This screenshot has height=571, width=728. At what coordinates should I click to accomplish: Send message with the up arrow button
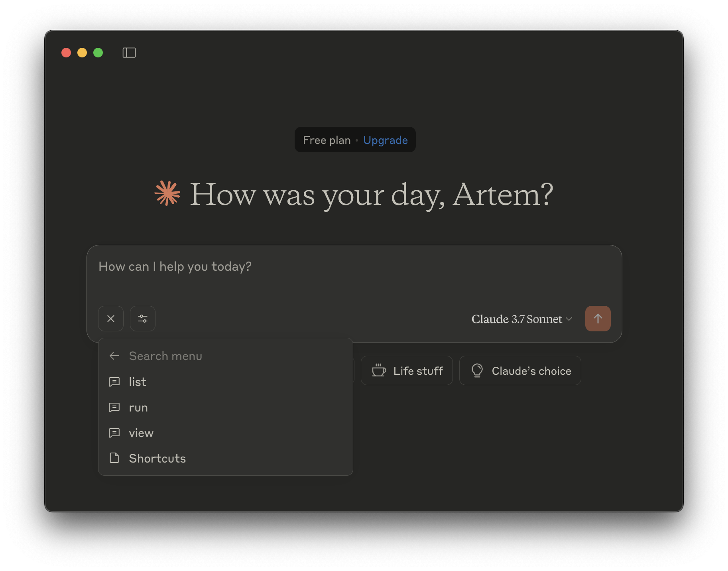click(x=598, y=319)
